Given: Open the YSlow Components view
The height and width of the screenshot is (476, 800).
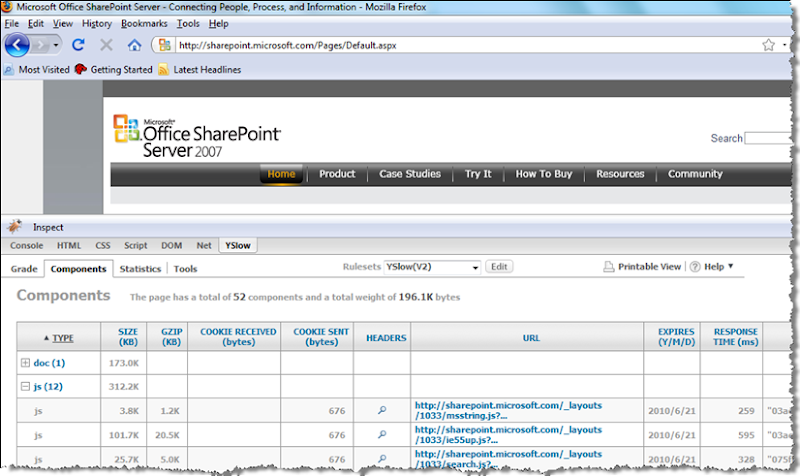Looking at the screenshot, I should tap(78, 269).
